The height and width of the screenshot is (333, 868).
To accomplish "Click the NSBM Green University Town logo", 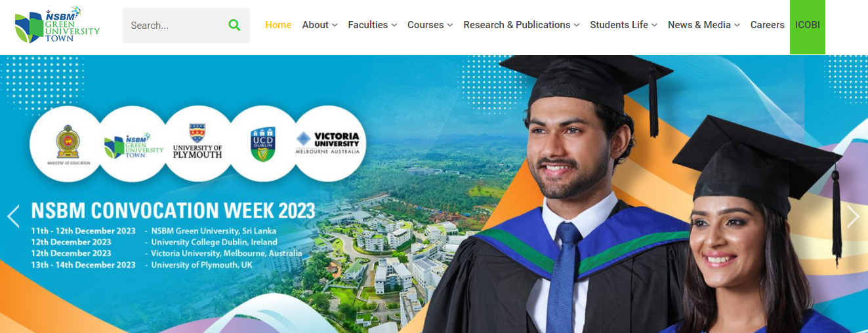I will [57, 25].
